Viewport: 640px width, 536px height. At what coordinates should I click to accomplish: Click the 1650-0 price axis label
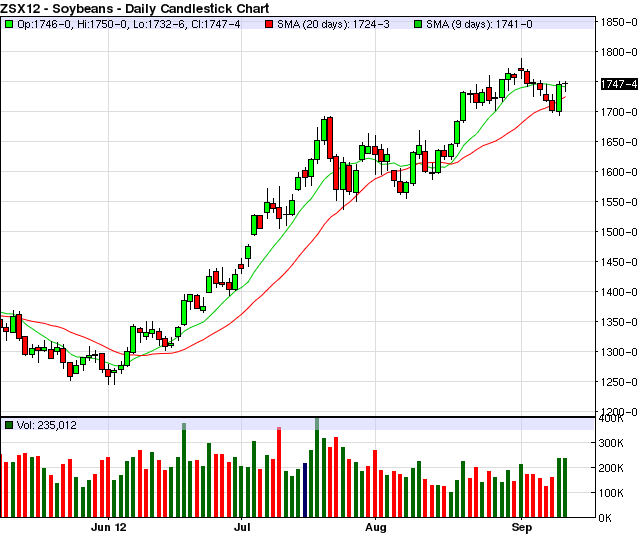(x=619, y=142)
